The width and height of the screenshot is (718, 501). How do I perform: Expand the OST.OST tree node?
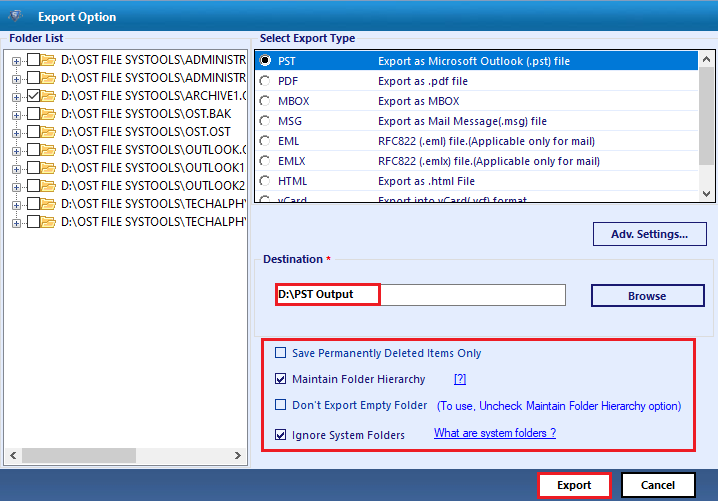point(17,132)
